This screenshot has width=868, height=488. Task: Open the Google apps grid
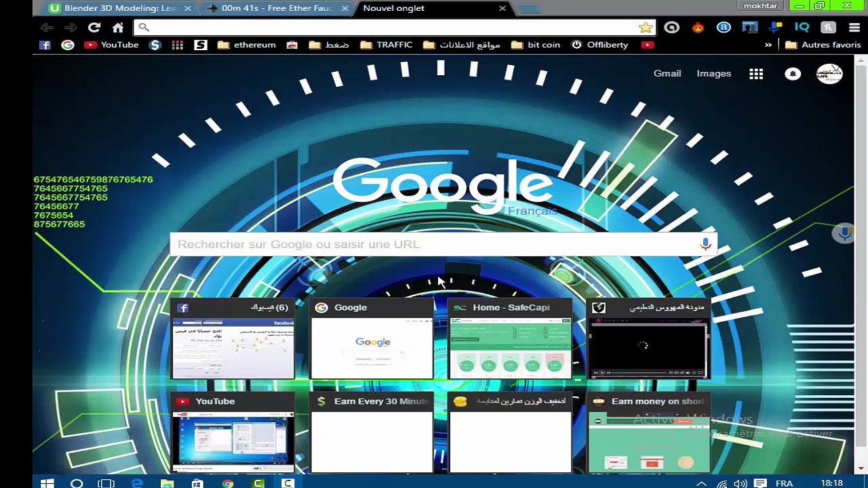(x=756, y=74)
